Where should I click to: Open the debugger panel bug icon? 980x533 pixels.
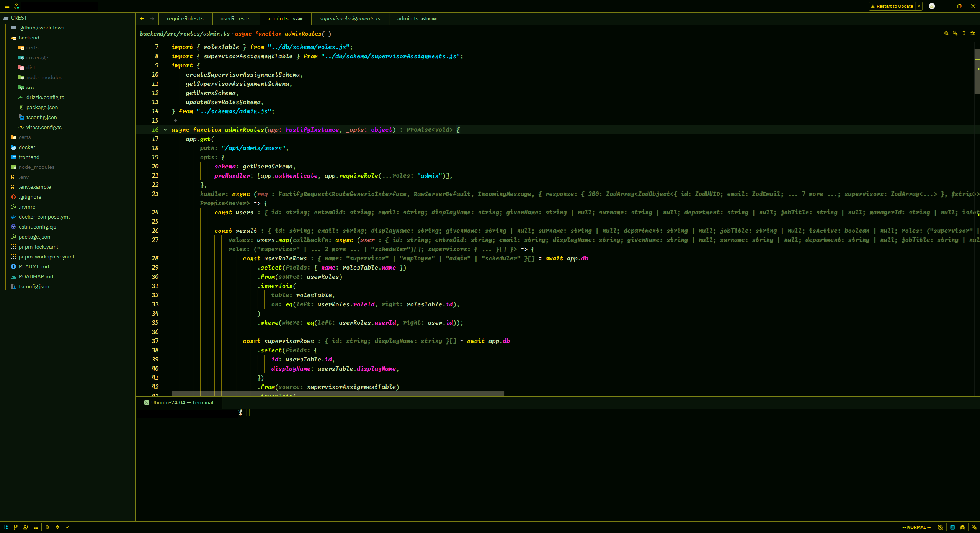point(962,527)
